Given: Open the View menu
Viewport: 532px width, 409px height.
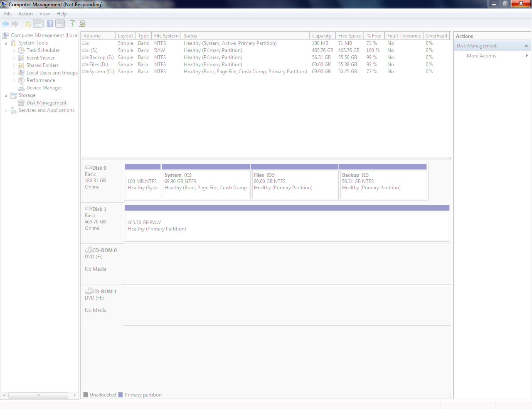Looking at the screenshot, I should pyautogui.click(x=44, y=14).
